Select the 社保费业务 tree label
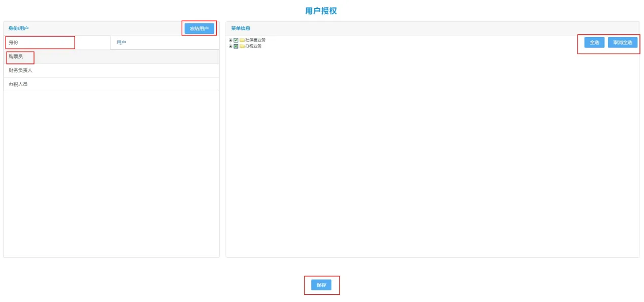Image resolution: width=644 pixels, height=302 pixels. 255,40
